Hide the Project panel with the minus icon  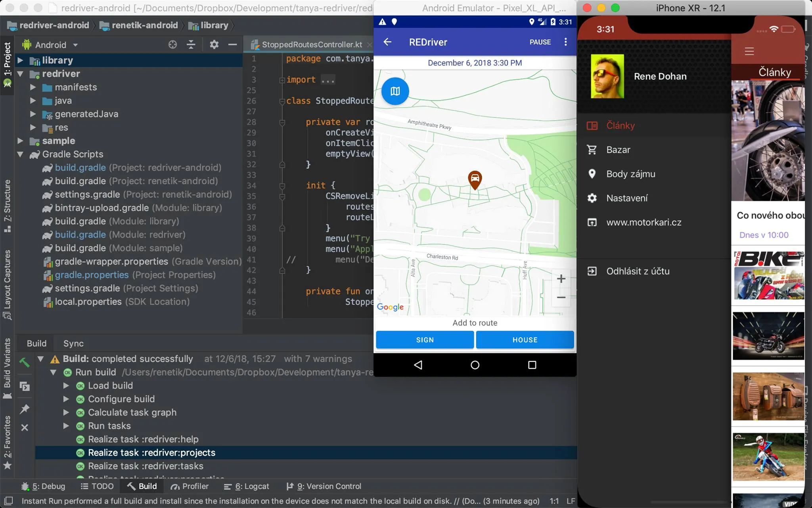233,44
